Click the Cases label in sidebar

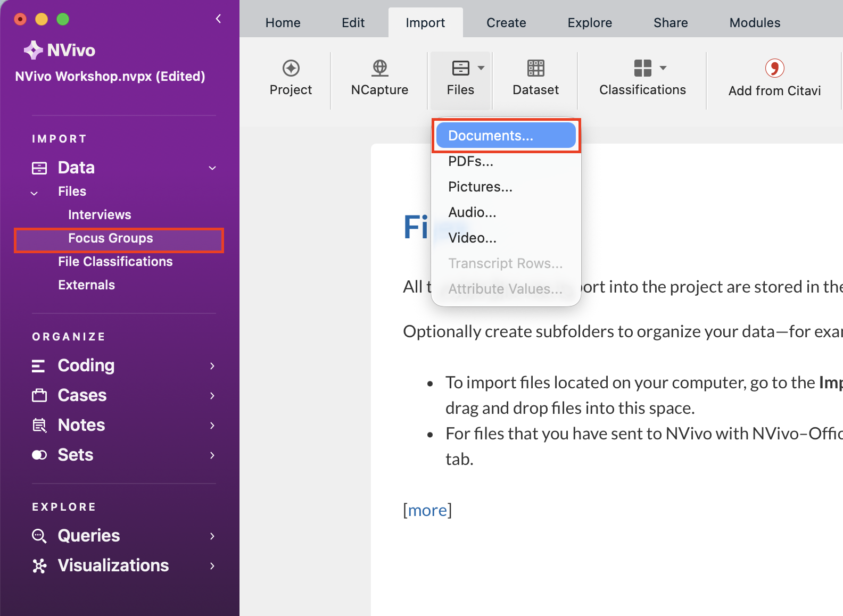(82, 396)
